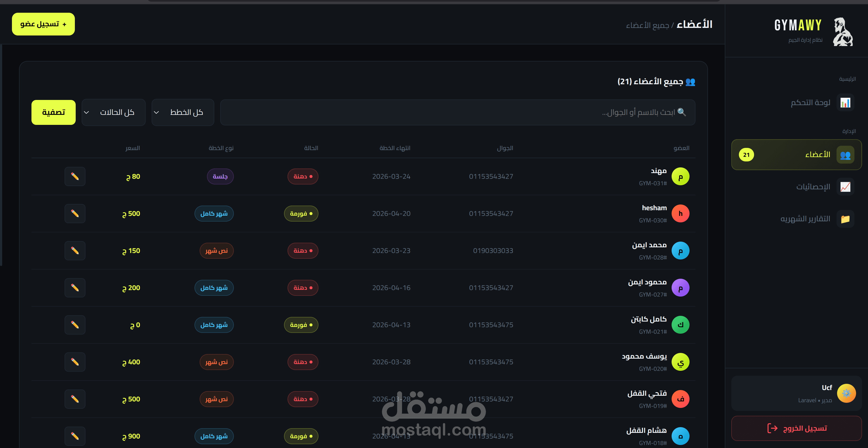The width and height of the screenshot is (868, 448).
Task: Click the red avatar of فتحي القفل
Action: (x=680, y=399)
